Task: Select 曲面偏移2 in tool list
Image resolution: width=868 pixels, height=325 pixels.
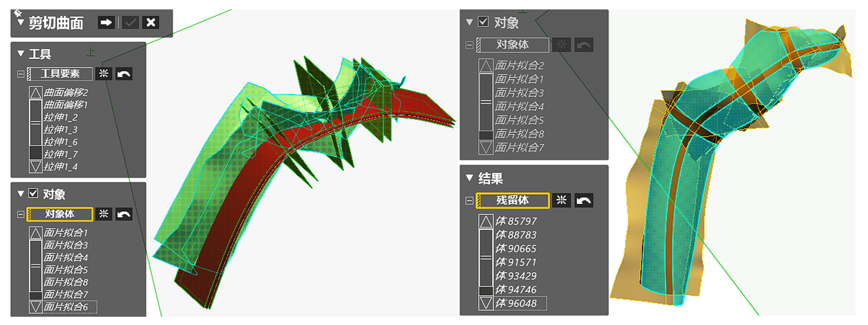Action: coord(66,93)
